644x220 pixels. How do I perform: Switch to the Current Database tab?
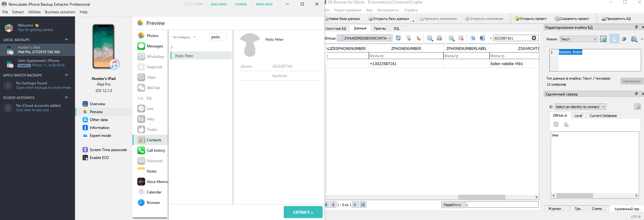click(x=603, y=116)
